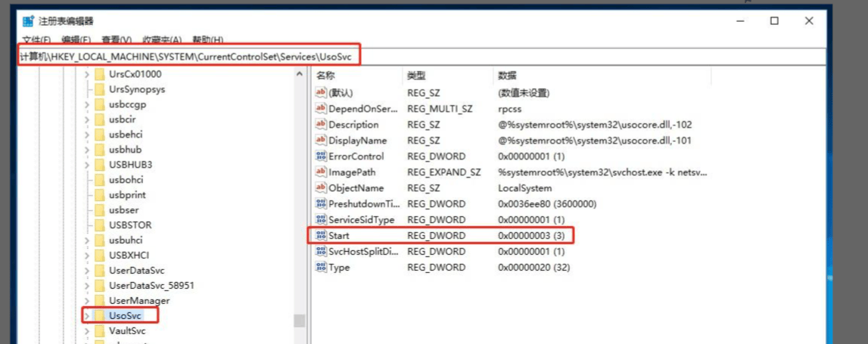868x344 pixels.
Task: Click the ErrorControl DWORD icon
Action: [x=320, y=157]
